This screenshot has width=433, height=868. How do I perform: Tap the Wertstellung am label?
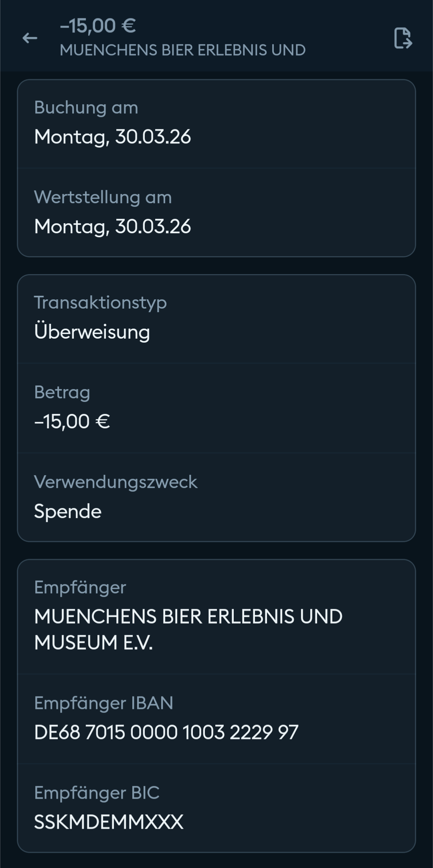click(103, 197)
